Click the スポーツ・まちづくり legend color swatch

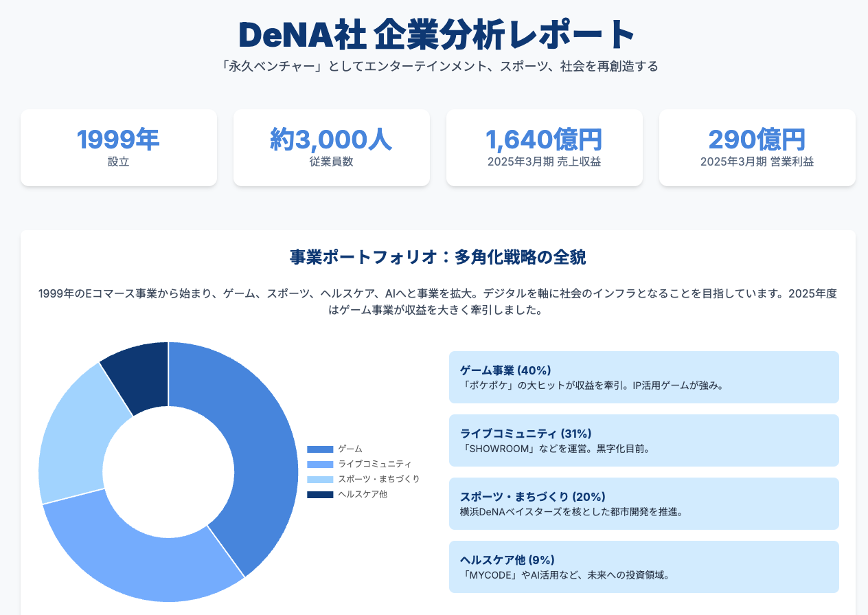tap(320, 479)
